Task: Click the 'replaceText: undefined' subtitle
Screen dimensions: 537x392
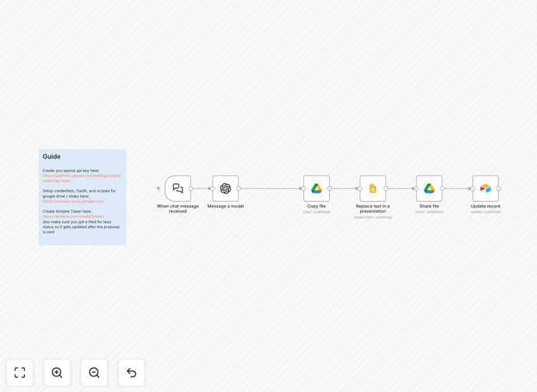Action: tap(372, 217)
